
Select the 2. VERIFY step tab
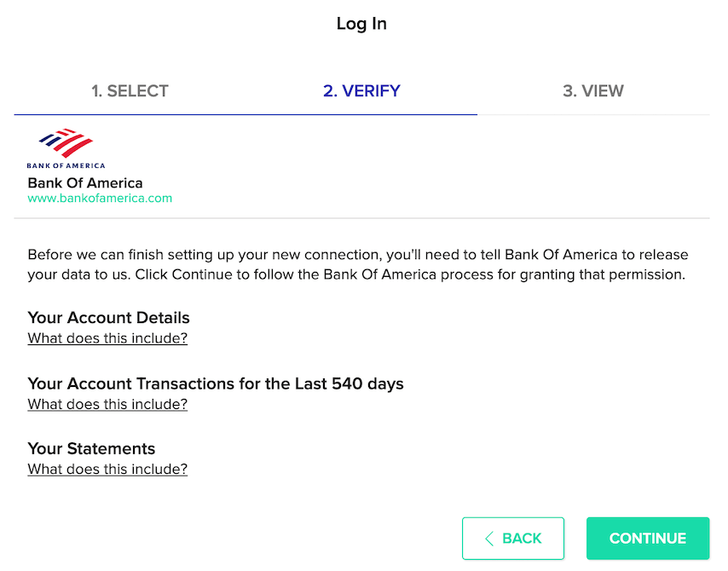point(361,91)
